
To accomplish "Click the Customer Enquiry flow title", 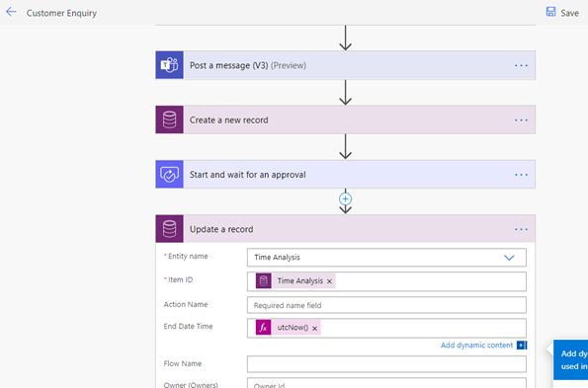I will [61, 13].
